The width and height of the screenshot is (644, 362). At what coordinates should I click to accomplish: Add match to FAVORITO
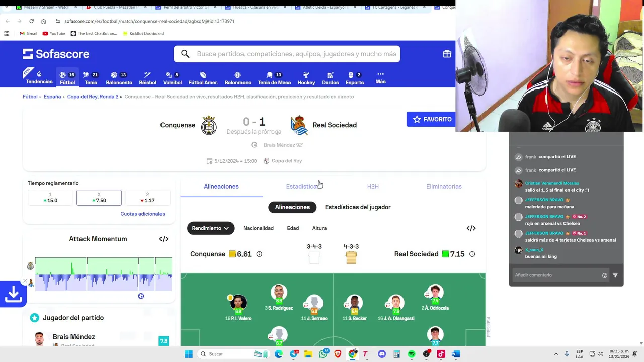pyautogui.click(x=432, y=119)
